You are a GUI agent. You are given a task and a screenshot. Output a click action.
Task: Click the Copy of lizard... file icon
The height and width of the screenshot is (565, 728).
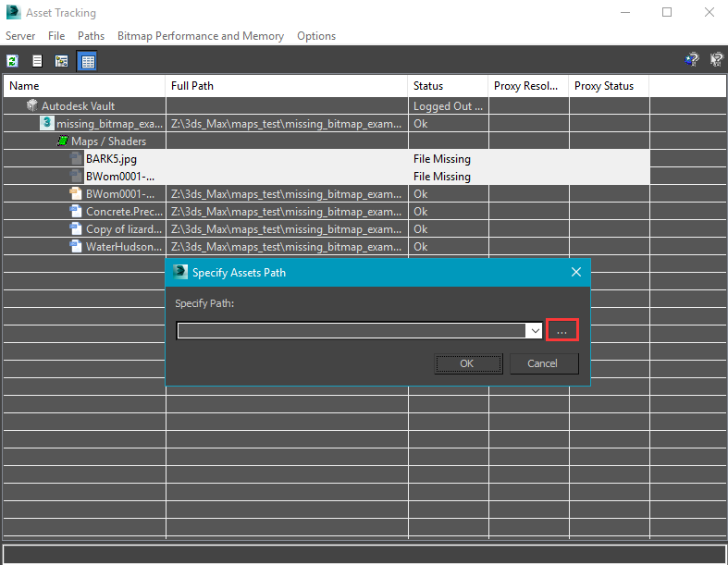click(x=76, y=229)
